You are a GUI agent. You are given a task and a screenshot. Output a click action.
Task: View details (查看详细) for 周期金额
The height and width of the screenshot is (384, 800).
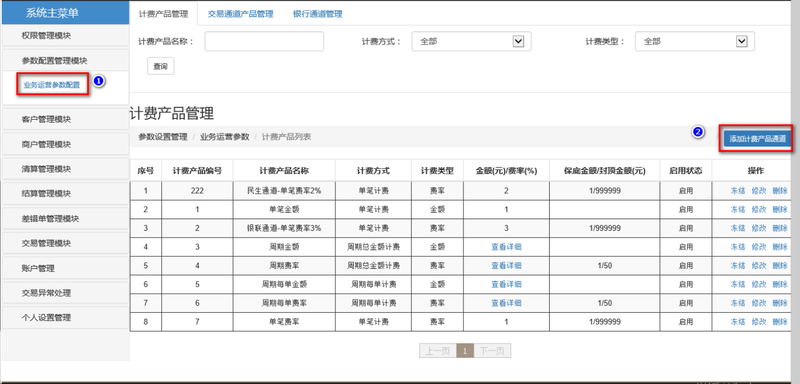[506, 247]
